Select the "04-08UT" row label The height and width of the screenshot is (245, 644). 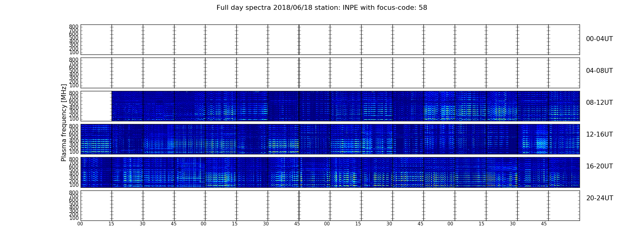click(x=599, y=71)
